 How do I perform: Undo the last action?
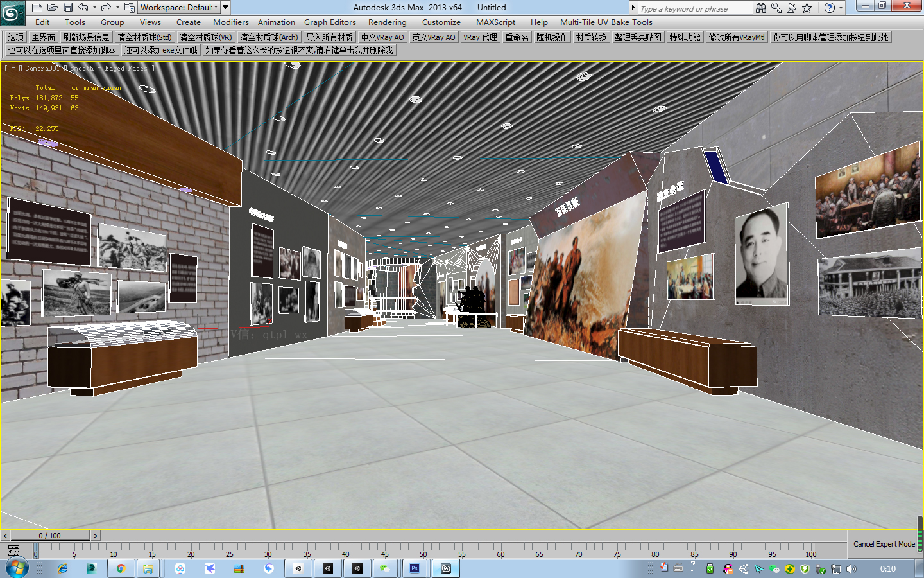click(x=82, y=7)
